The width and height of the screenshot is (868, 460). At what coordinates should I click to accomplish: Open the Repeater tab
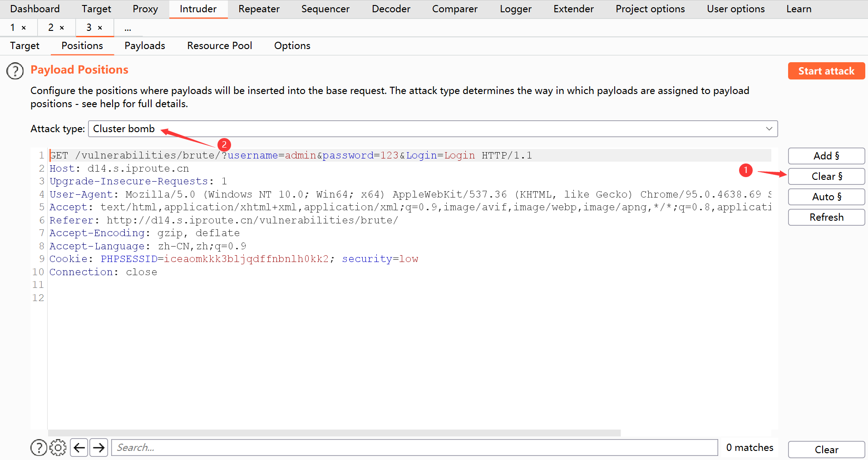(x=259, y=9)
